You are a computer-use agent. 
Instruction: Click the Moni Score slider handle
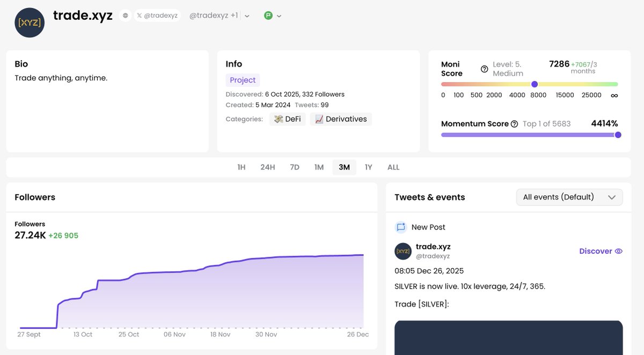coord(535,84)
